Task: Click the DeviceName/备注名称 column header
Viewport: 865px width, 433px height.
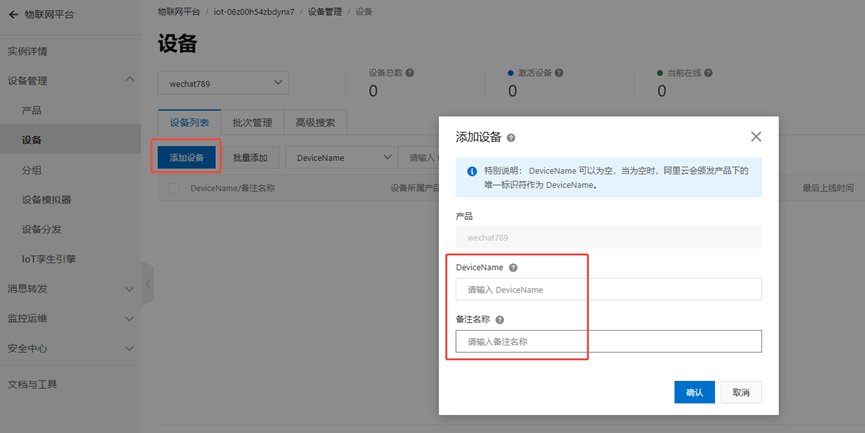Action: pos(232,188)
